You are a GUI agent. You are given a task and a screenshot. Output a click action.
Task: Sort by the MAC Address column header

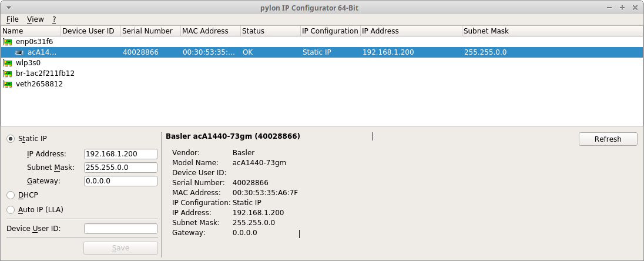click(x=211, y=31)
